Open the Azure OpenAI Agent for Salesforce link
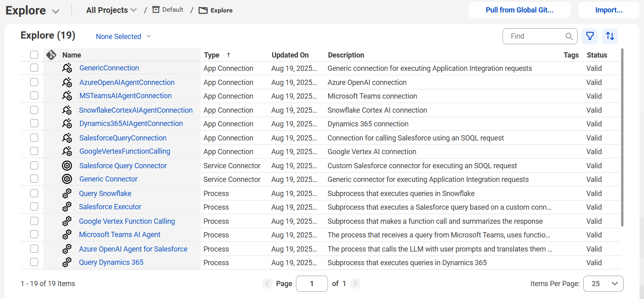The height and width of the screenshot is (299, 644). tap(133, 249)
